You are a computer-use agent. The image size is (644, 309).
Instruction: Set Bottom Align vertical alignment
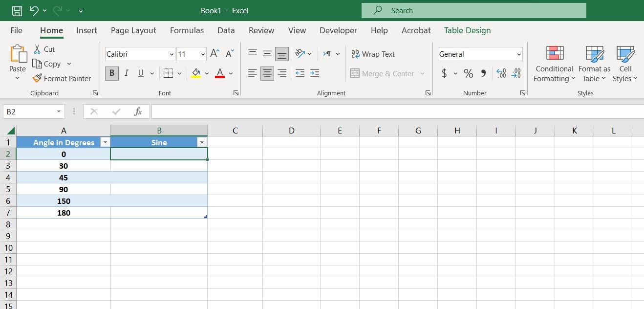[x=282, y=54]
